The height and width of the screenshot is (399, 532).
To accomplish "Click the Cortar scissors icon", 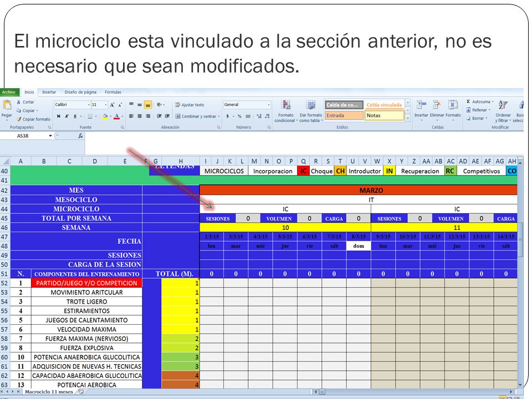I will pos(19,102).
